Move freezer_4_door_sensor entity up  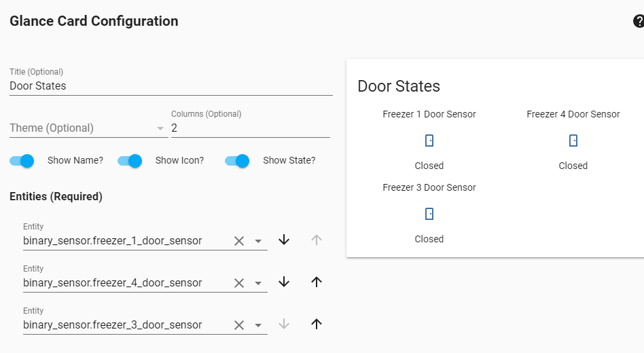tap(316, 282)
